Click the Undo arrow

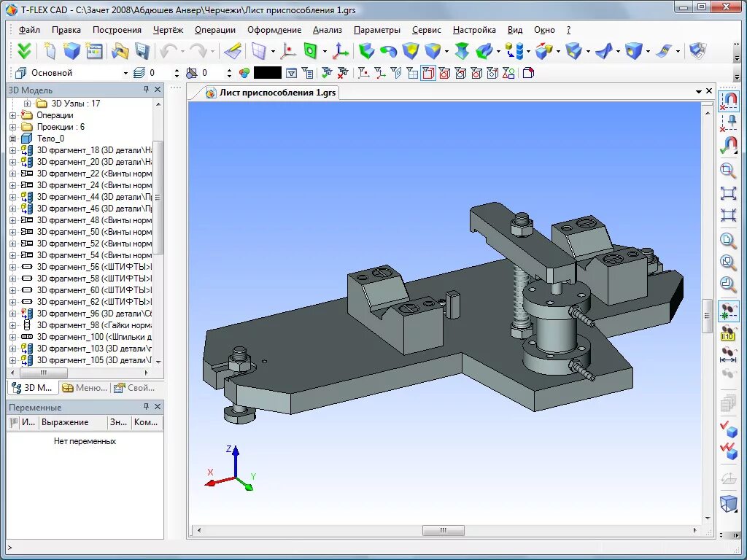coord(168,50)
